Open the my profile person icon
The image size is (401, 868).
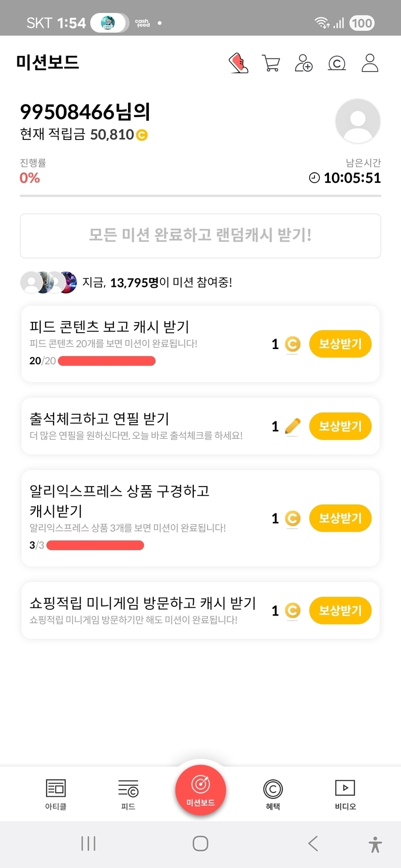click(370, 63)
